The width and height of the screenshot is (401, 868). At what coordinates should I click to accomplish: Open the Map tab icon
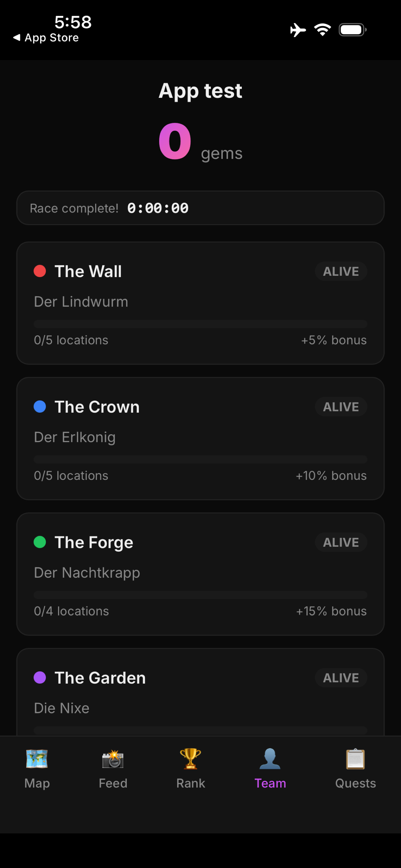click(37, 759)
